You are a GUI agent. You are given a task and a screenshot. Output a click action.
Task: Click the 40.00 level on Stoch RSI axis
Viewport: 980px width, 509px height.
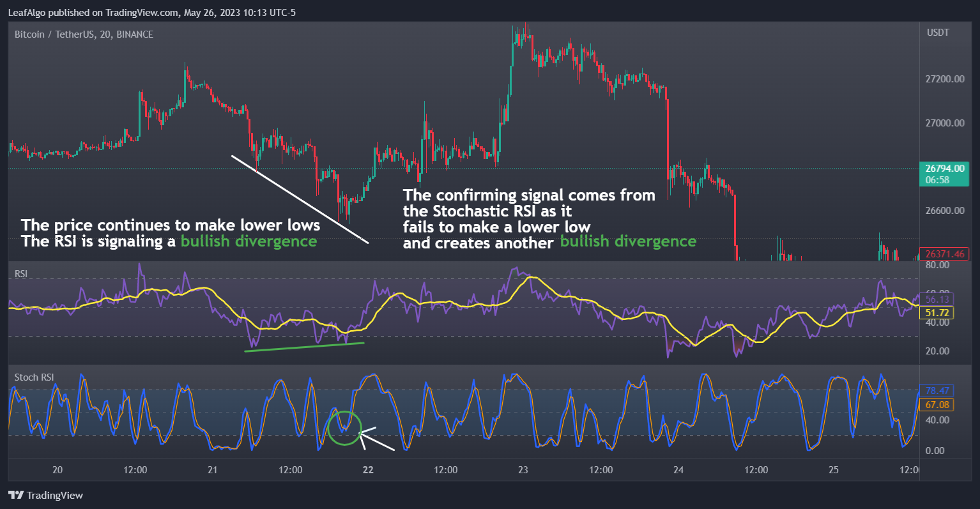tap(937, 420)
